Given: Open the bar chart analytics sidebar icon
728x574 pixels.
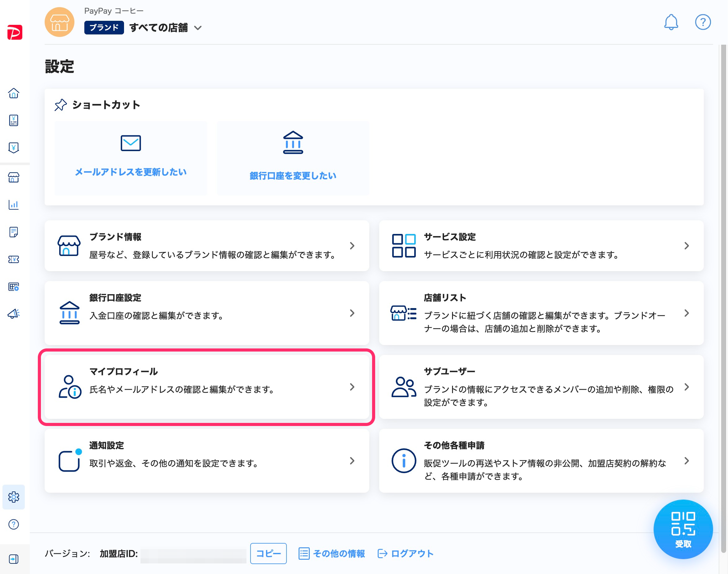Looking at the screenshot, I should pos(14,205).
